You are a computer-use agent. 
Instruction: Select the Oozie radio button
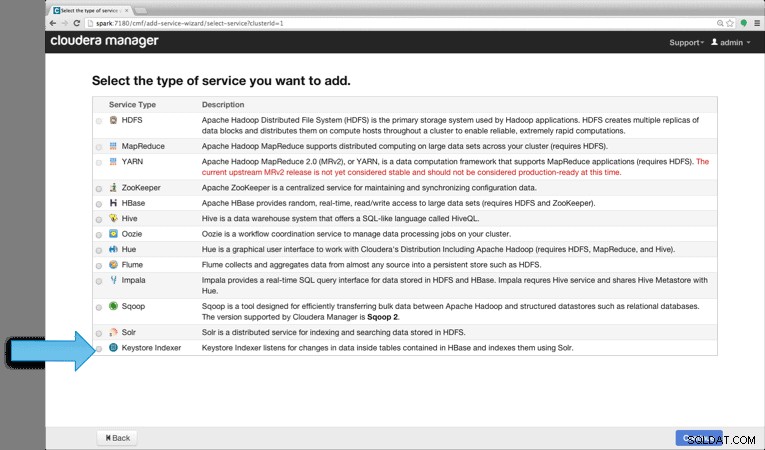(x=99, y=235)
